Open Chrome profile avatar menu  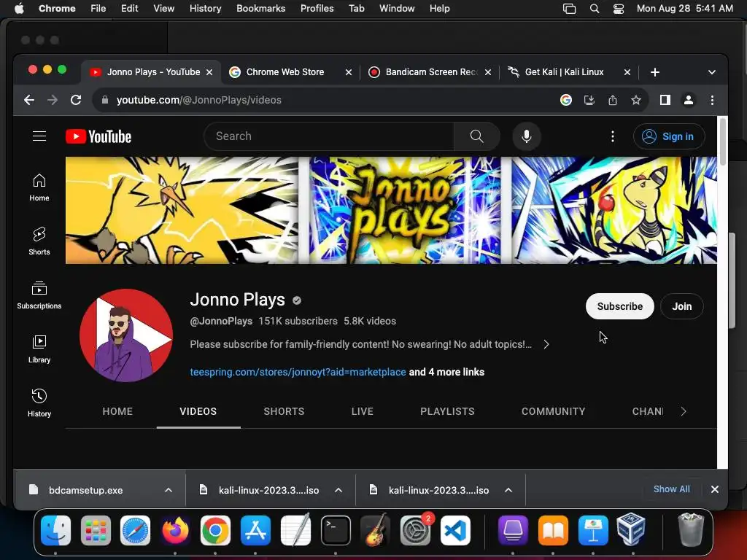click(x=689, y=100)
